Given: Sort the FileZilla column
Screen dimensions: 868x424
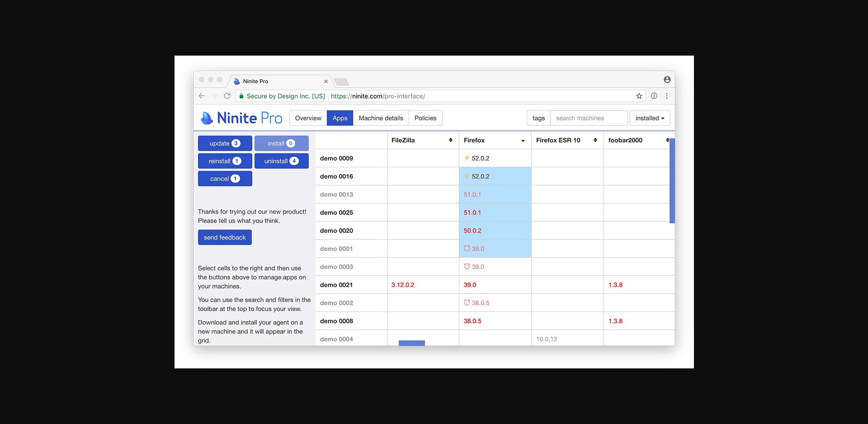Looking at the screenshot, I should pos(451,140).
